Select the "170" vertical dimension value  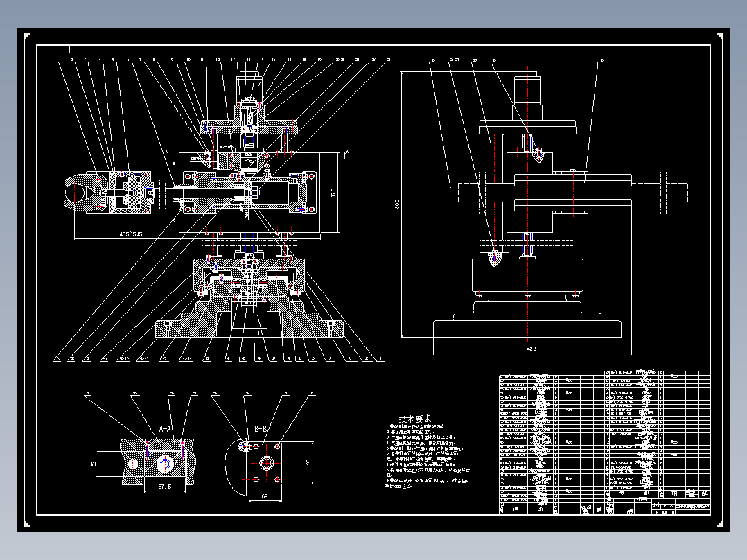pyautogui.click(x=333, y=193)
